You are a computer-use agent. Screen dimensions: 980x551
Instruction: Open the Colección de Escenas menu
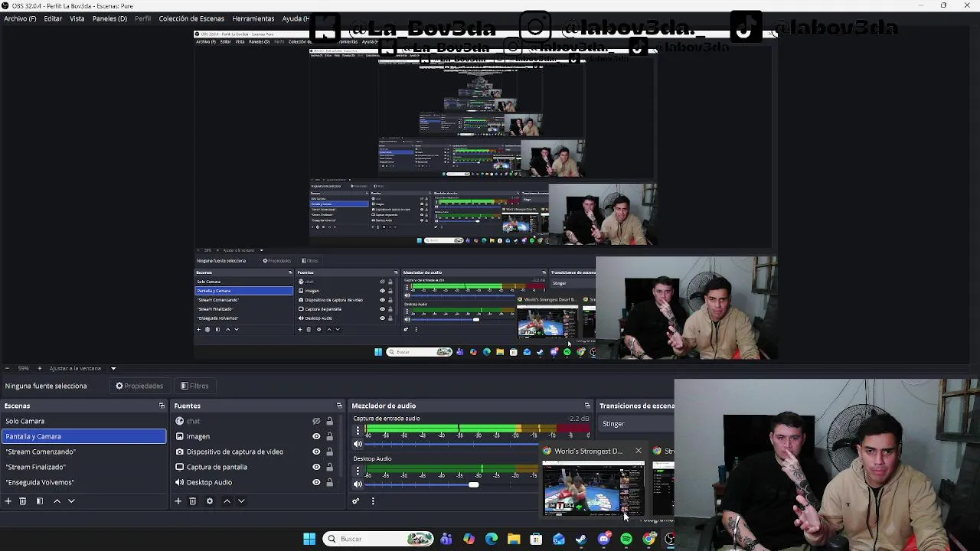(191, 18)
